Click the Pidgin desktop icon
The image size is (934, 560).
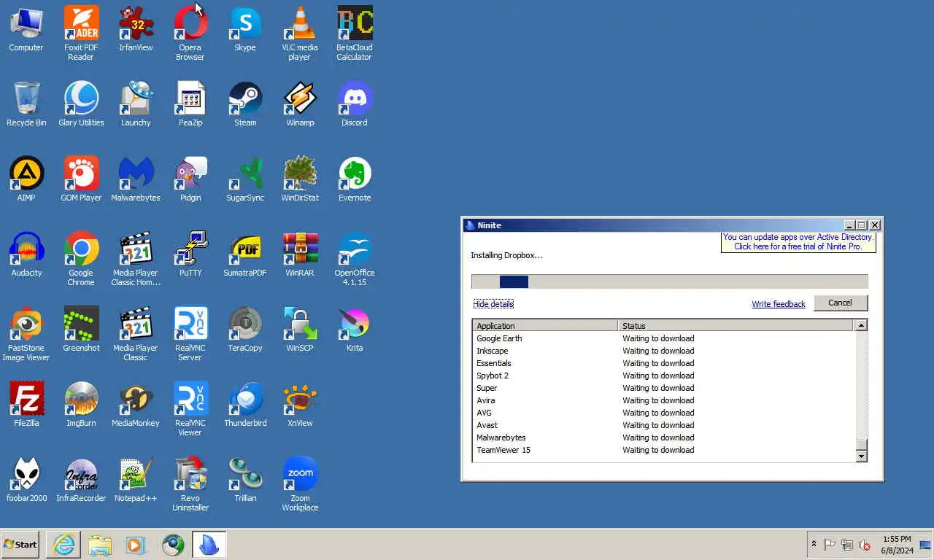[190, 179]
